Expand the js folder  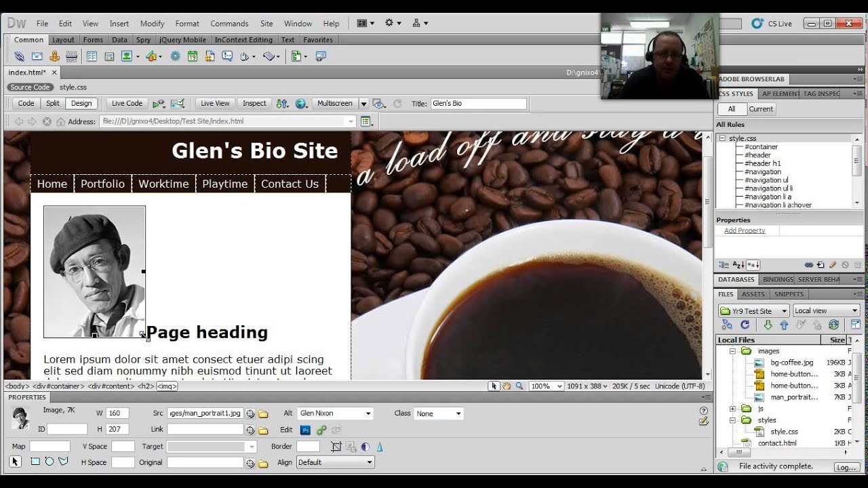[732, 409]
